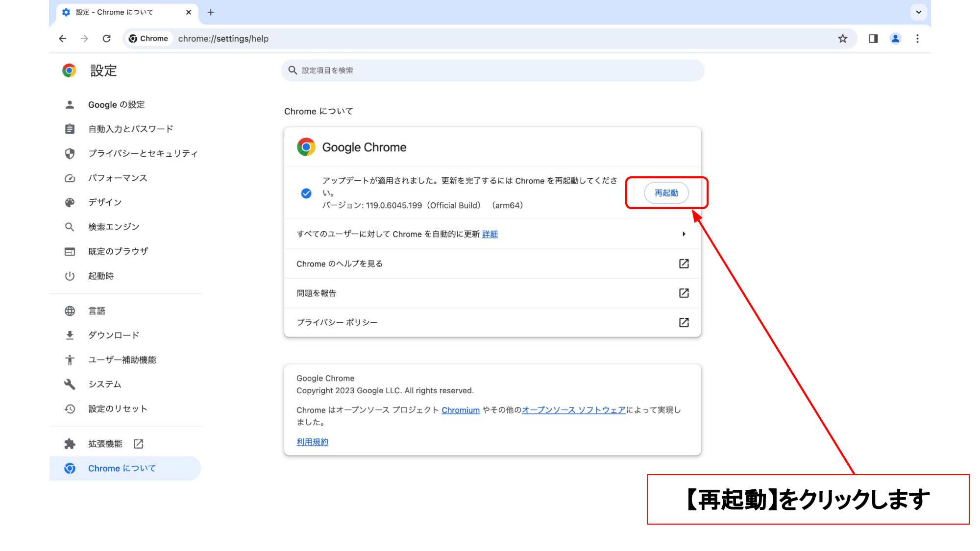Open external link icon for 問題を報告
The height and width of the screenshot is (551, 980).
tap(684, 293)
